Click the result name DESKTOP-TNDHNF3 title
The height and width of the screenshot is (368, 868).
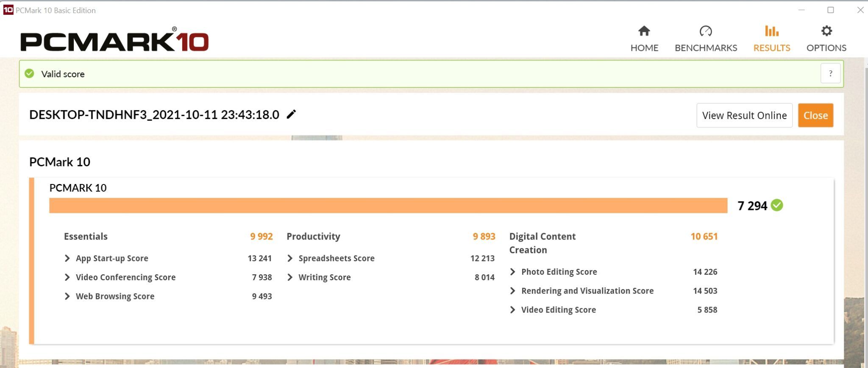154,114
